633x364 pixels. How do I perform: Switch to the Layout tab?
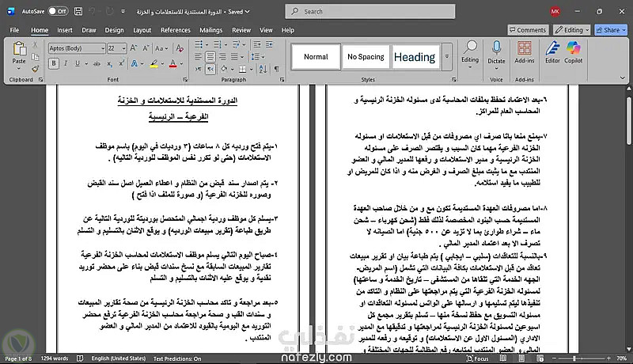142,30
